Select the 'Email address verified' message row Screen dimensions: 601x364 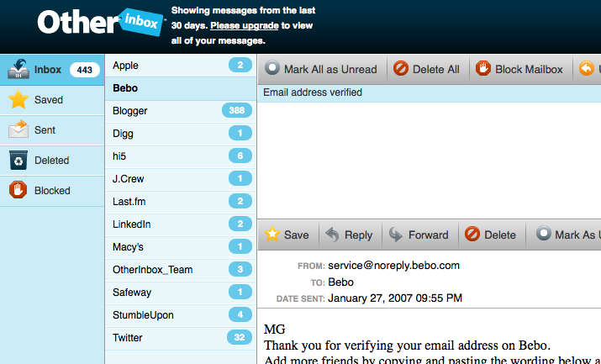click(430, 92)
